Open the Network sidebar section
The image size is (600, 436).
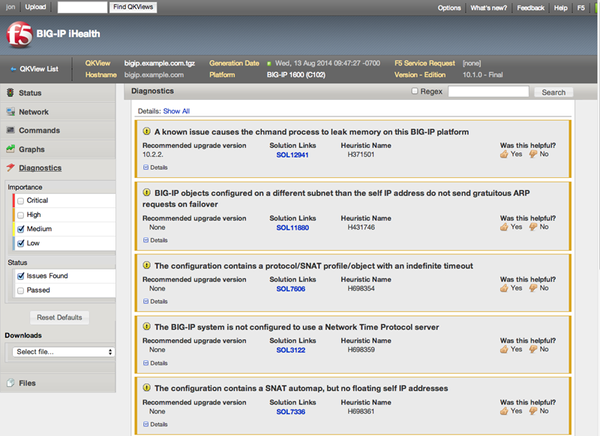[33, 112]
